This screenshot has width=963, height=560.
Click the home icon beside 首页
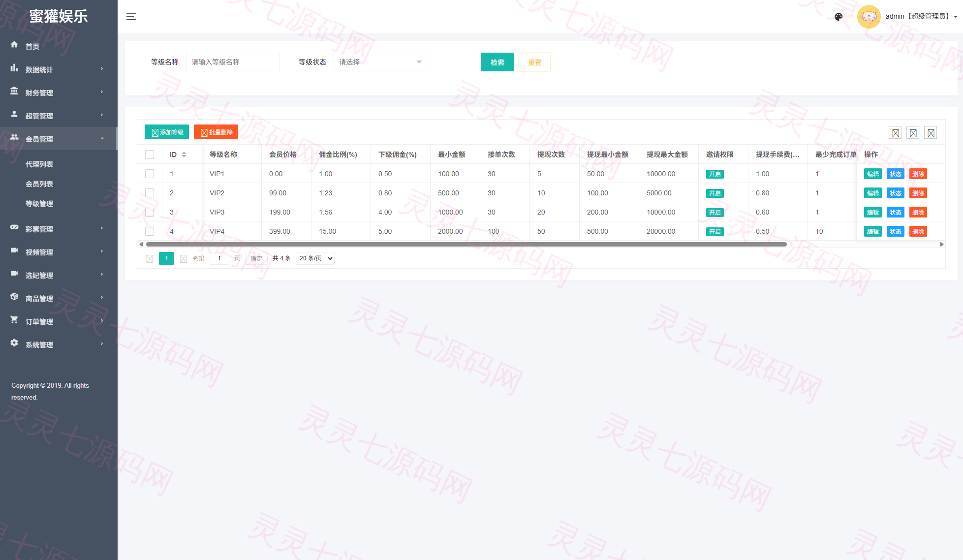(14, 44)
